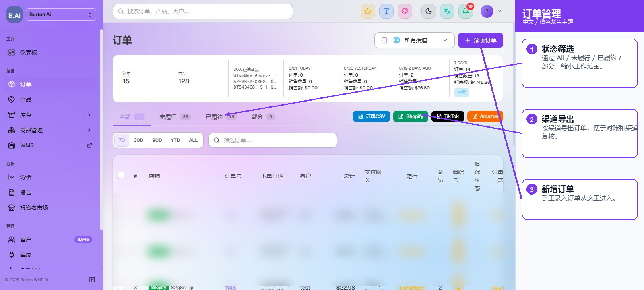Click the 产品 tag icon in the sidebar

pos(12,99)
